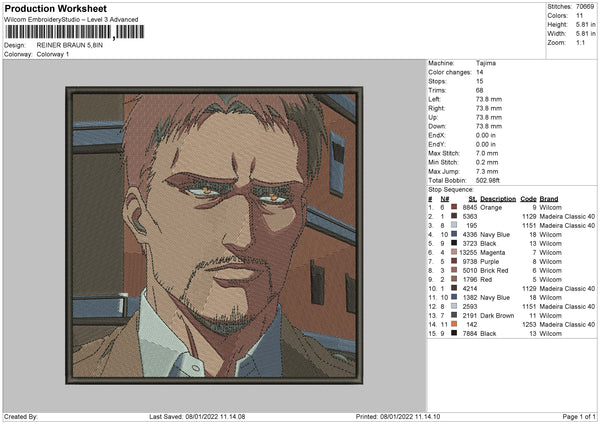Click the Right value "73.8 mm"
The height and width of the screenshot is (424, 600).
click(489, 108)
